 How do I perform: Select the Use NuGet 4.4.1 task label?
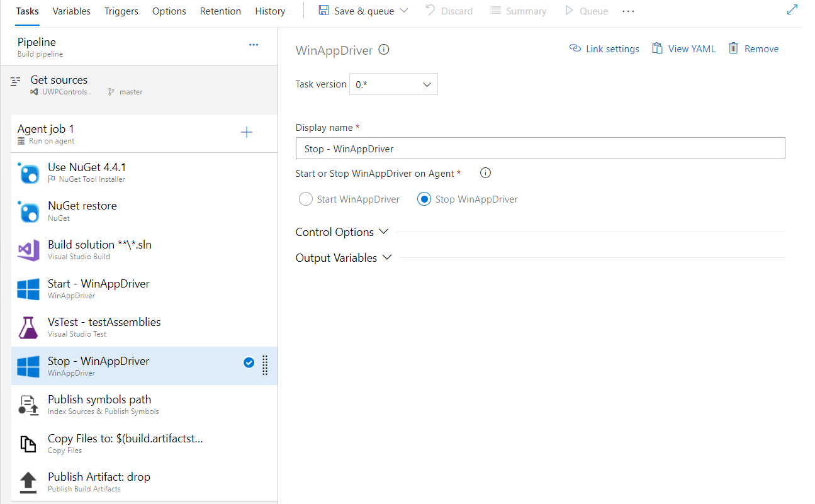pos(87,167)
